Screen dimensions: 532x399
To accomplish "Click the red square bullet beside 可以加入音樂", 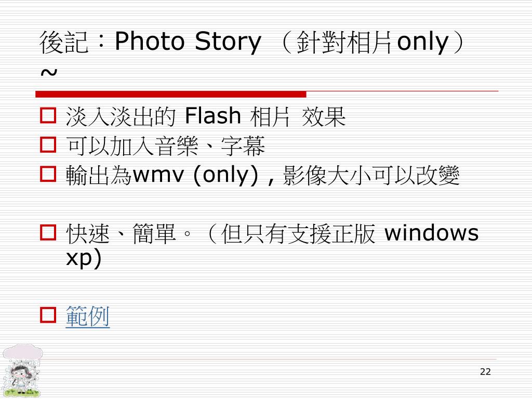I will tap(48, 145).
